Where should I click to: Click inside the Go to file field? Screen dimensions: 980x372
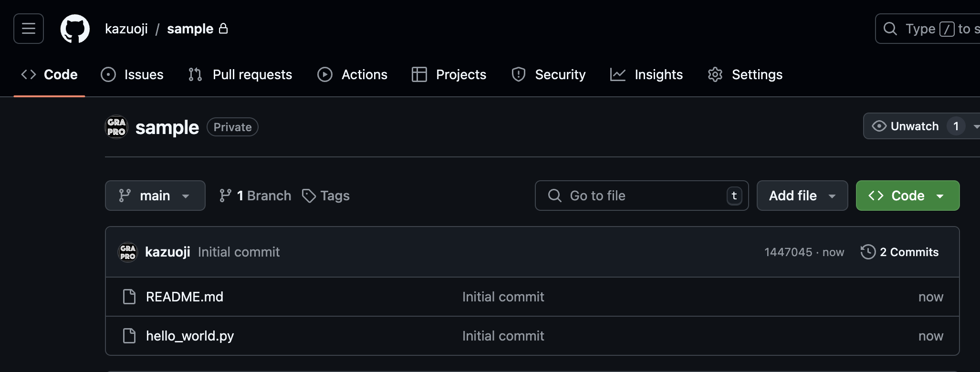tap(642, 196)
